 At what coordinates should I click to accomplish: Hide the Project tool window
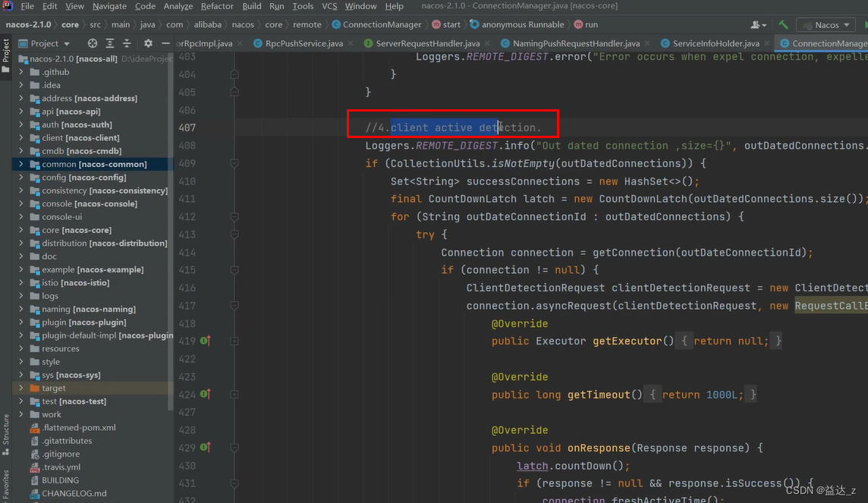(165, 43)
